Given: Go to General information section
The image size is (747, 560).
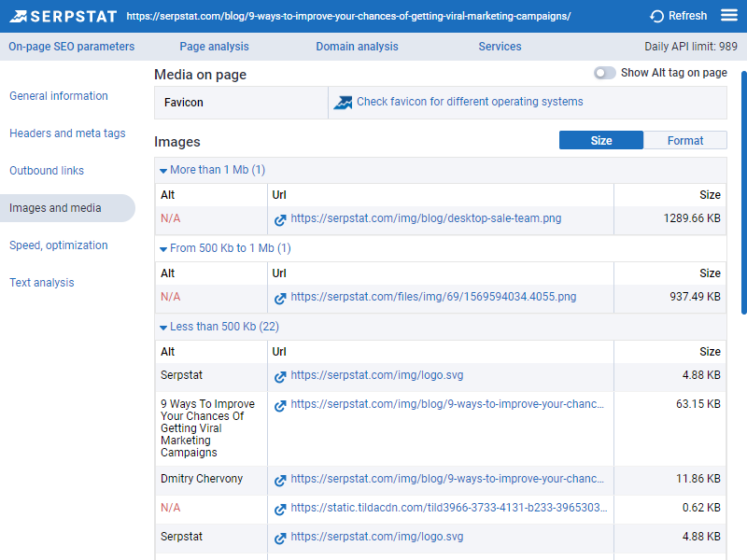Looking at the screenshot, I should point(59,96).
